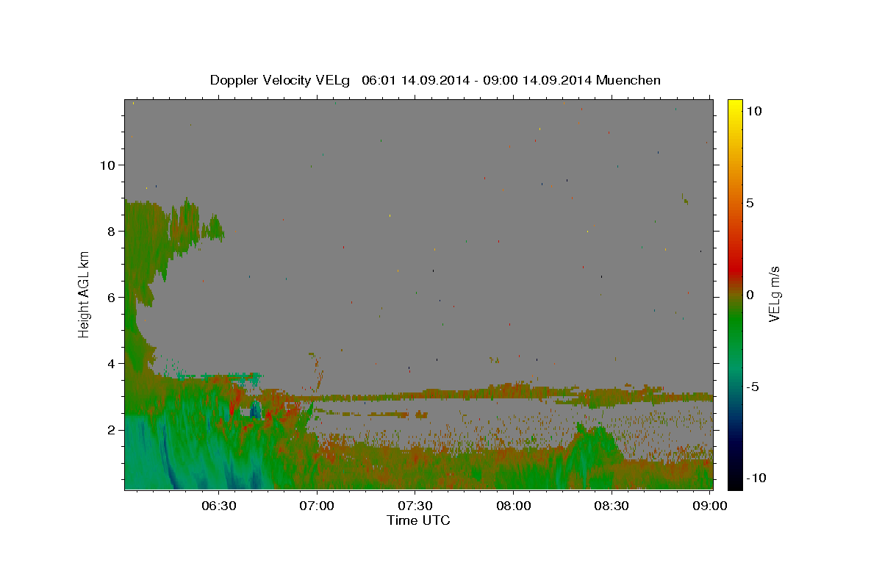
Task: Click the height axis value 2
Action: click(x=112, y=429)
